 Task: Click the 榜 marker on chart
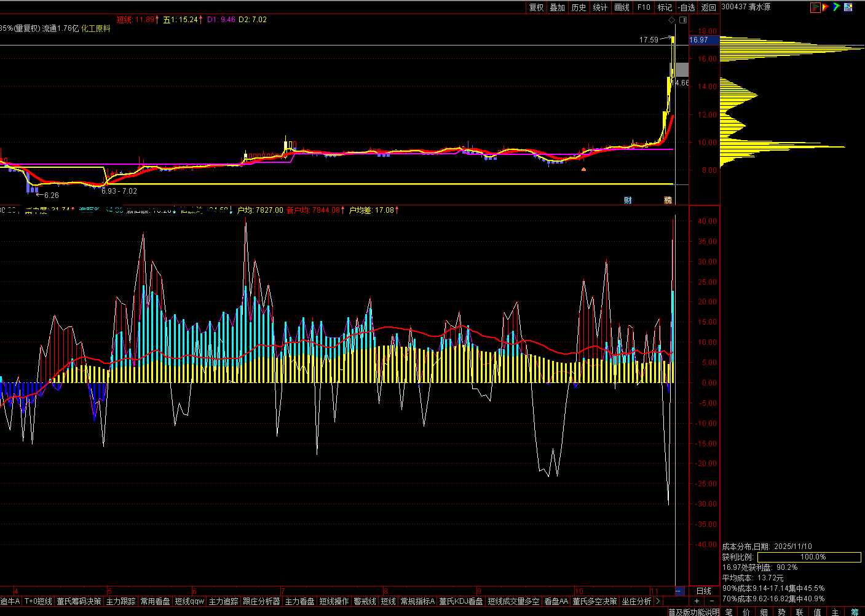[x=668, y=200]
